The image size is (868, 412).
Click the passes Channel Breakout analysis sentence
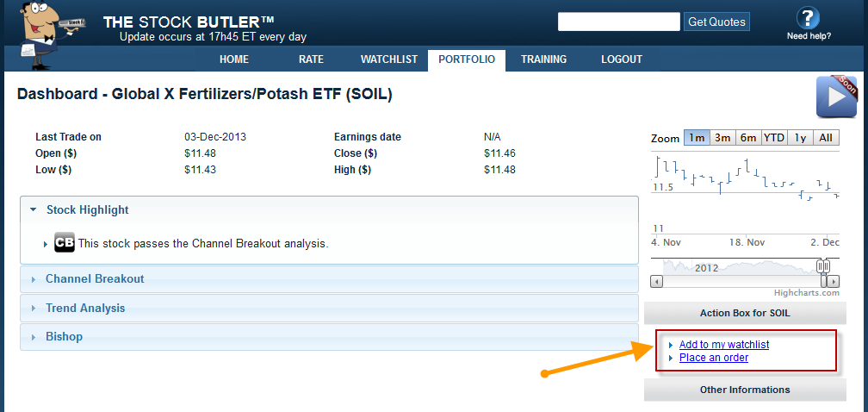coord(203,244)
